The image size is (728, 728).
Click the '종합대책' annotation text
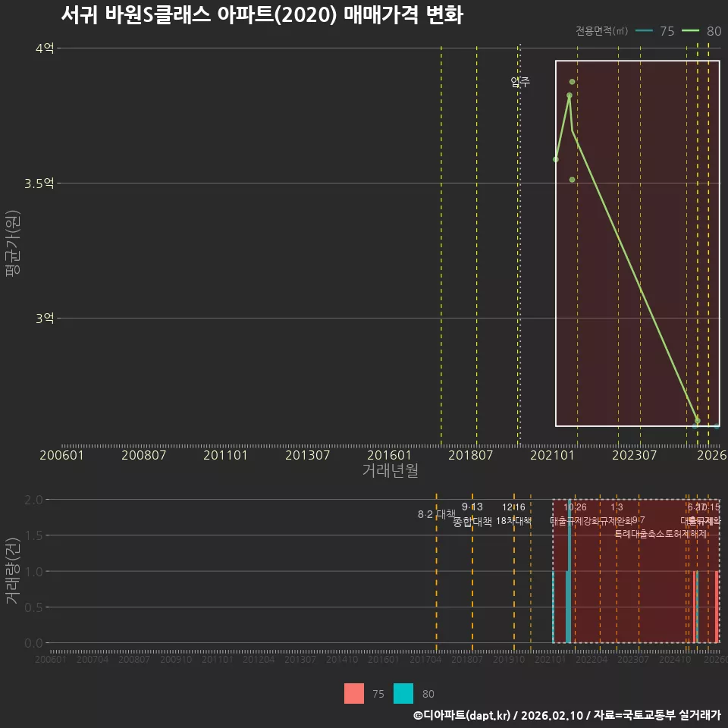472,522
